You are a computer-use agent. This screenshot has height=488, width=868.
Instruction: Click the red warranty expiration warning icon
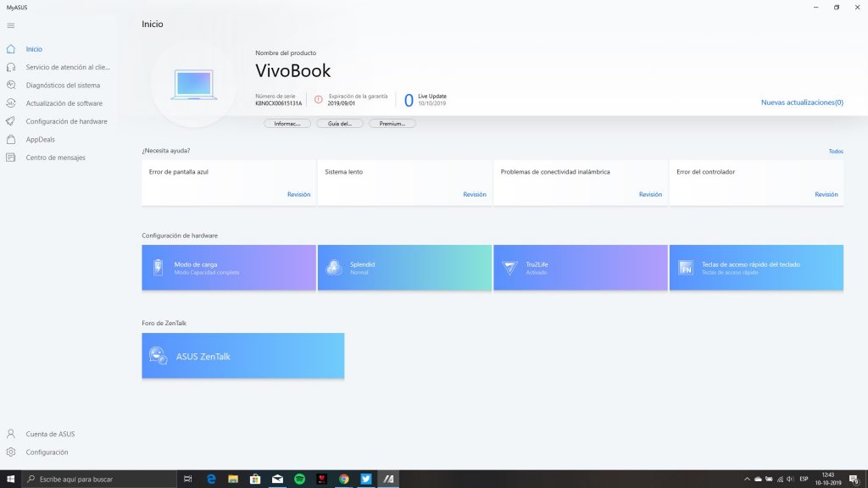tap(319, 100)
